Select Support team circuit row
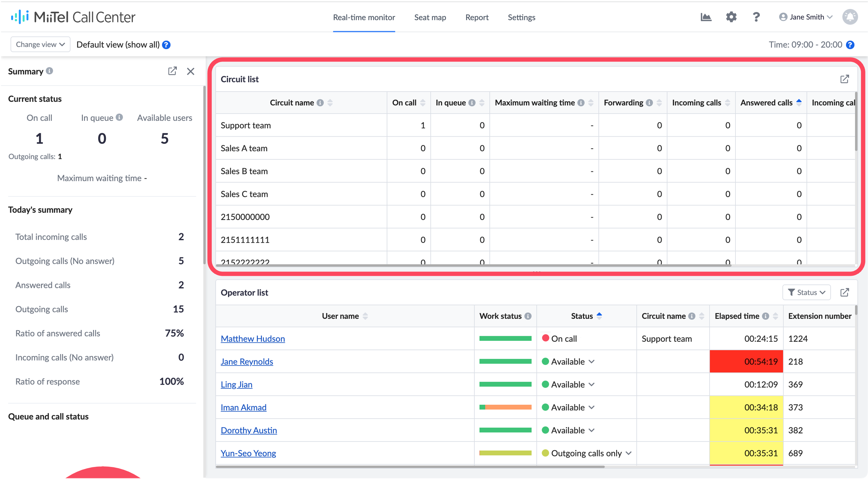 coord(535,126)
